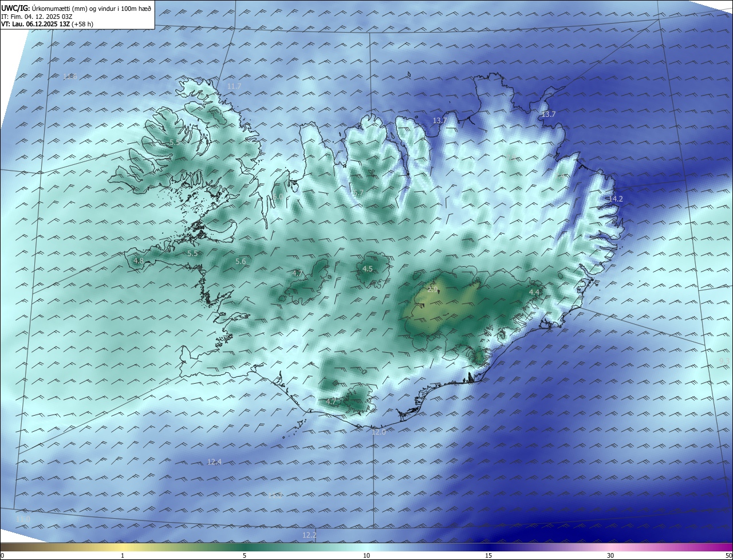
Task: Click the 11.0 value in the lower-left sea
Action: [23, 519]
